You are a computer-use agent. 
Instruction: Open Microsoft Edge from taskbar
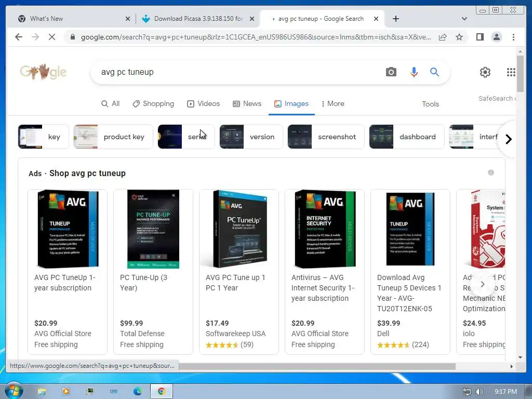[137, 392]
